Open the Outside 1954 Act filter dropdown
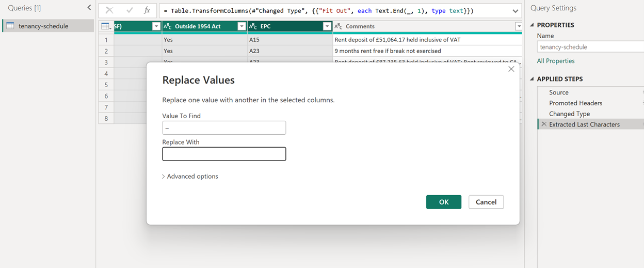Image resolution: width=644 pixels, height=268 pixels. tap(241, 26)
